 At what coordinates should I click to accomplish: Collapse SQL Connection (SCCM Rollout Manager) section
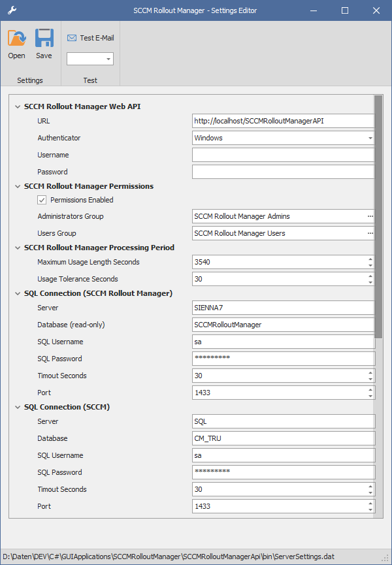click(x=17, y=294)
